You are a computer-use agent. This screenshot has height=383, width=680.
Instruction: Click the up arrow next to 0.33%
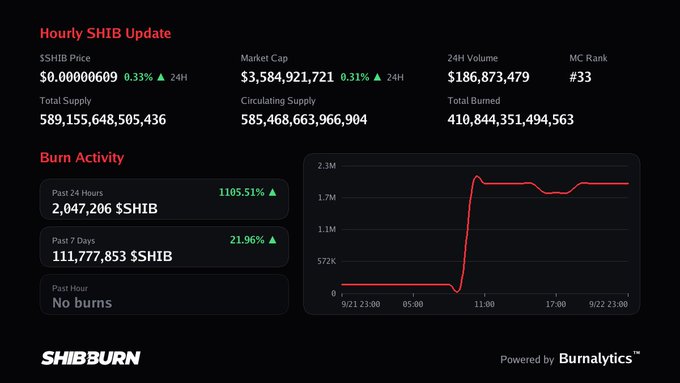(161, 77)
